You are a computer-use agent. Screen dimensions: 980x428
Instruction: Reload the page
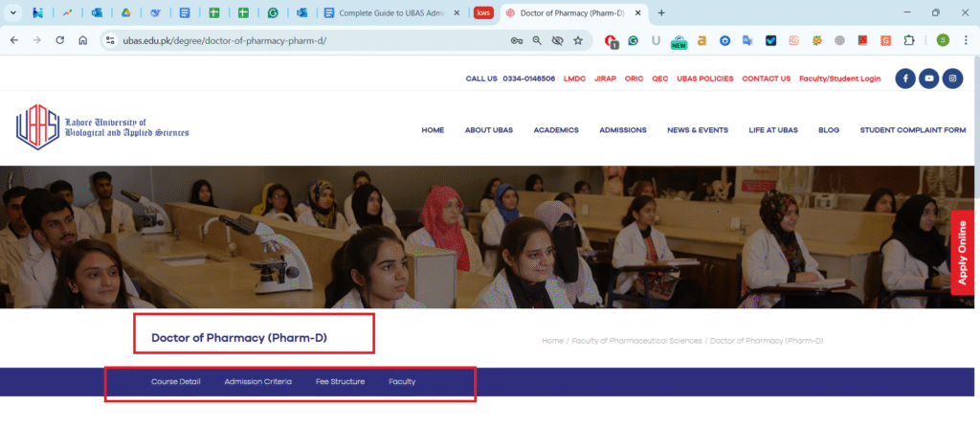(x=60, y=41)
